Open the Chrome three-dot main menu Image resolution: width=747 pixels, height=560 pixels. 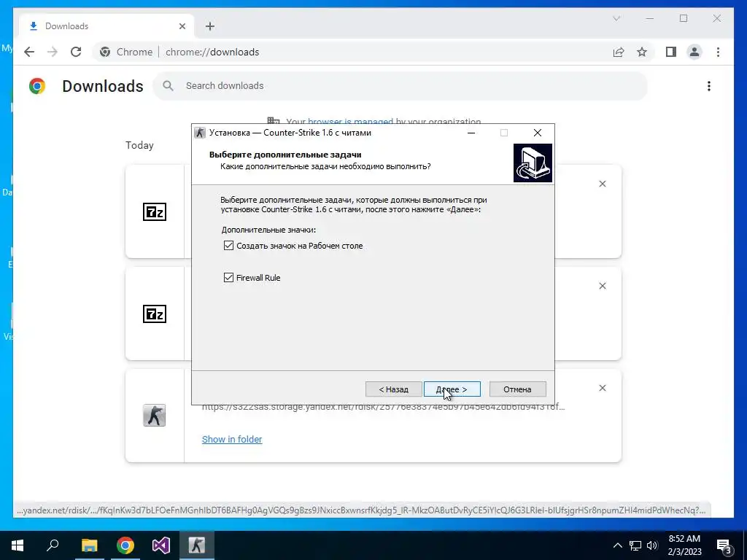[x=718, y=52]
